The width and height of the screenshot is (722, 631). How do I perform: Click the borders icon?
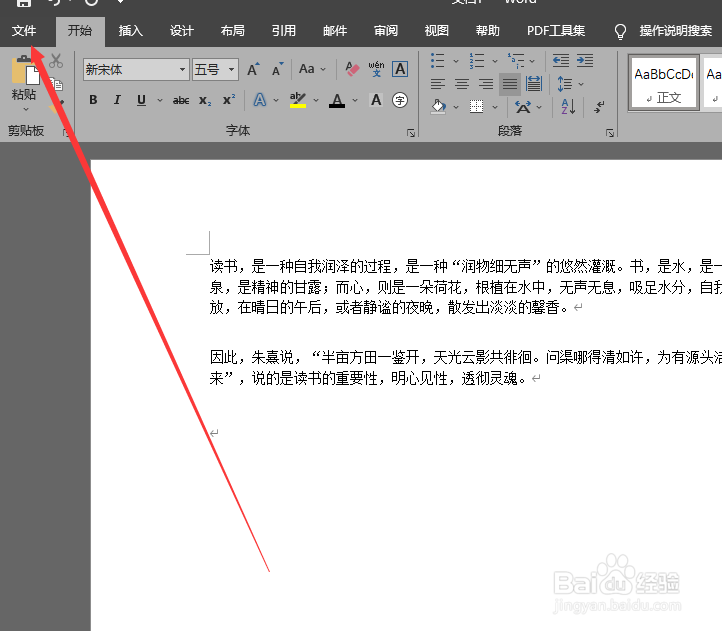(x=477, y=107)
